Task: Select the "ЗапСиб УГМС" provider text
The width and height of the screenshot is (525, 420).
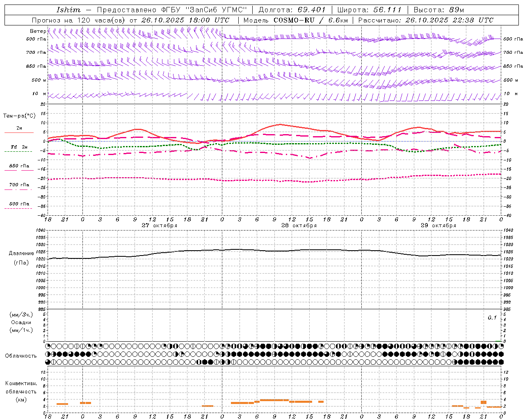Action: click(216, 10)
